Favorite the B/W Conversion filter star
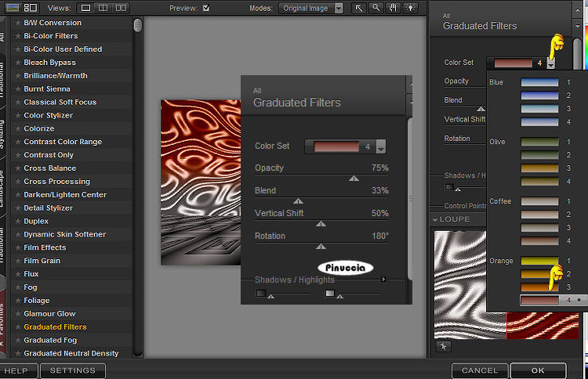The height and width of the screenshot is (379, 588). (17, 23)
